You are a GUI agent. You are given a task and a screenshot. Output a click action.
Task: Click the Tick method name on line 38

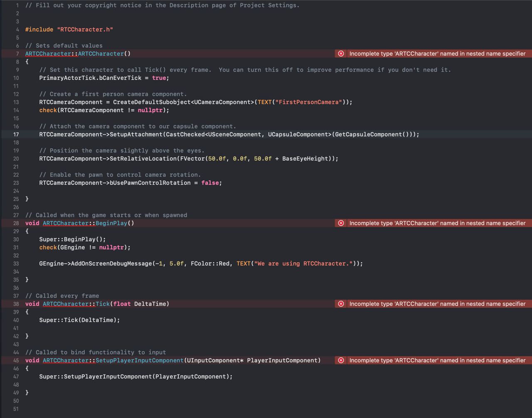(x=103, y=304)
